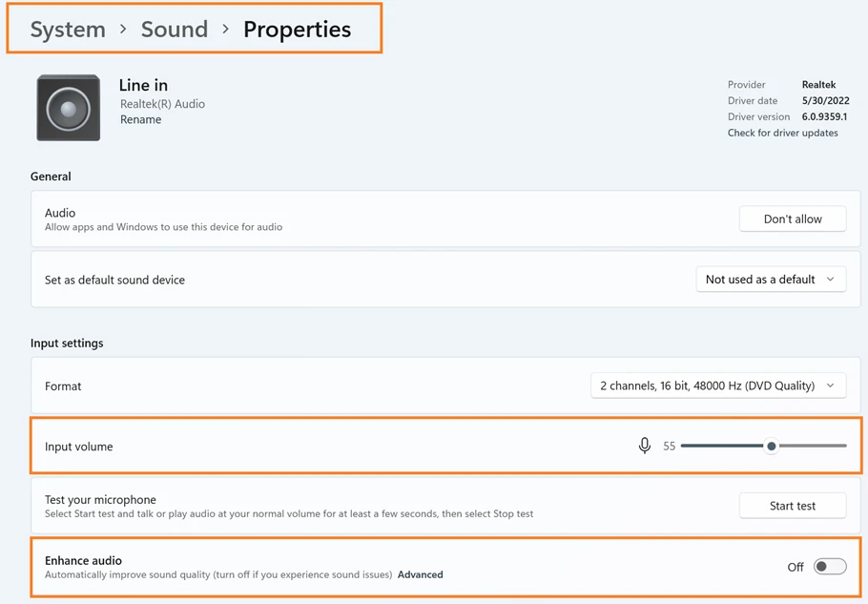Click the chevron between System and Sound
Screen dimensions: 868x604
click(123, 30)
